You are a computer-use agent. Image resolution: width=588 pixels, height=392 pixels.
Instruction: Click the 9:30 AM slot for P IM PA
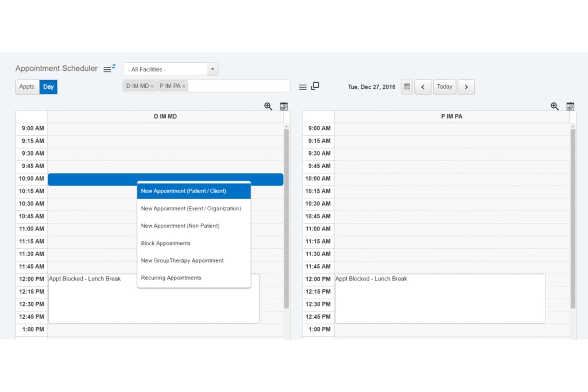(x=452, y=154)
